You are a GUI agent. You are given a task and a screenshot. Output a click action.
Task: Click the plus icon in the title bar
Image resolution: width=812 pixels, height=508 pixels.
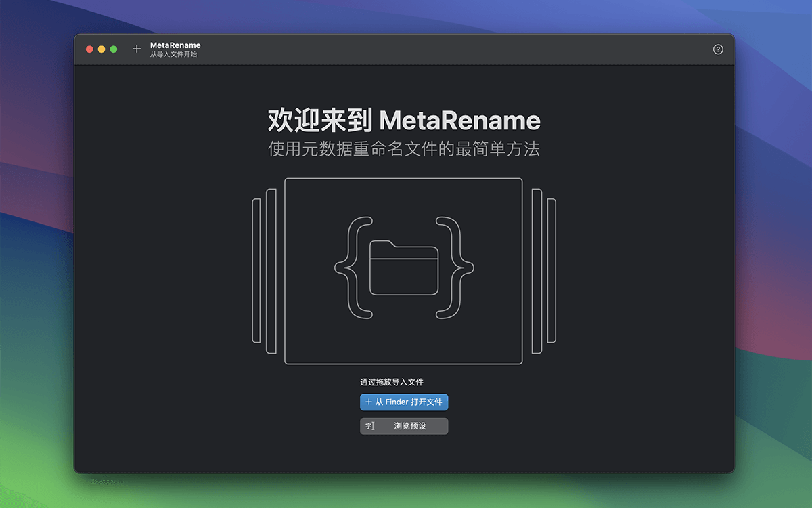[x=137, y=49]
